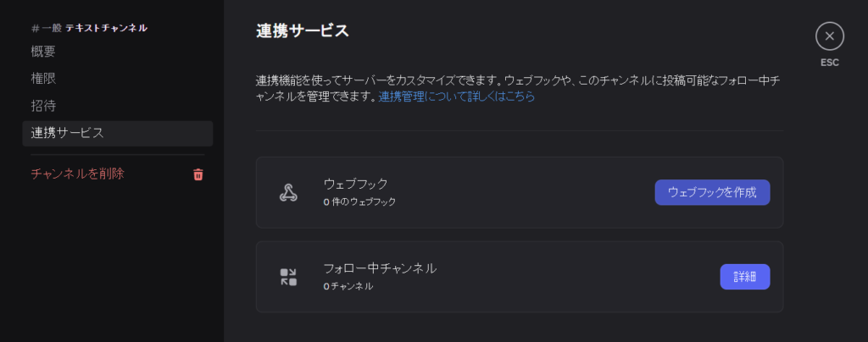Click the 0 チャンネル count text
This screenshot has height=342, width=868.
[x=348, y=287]
